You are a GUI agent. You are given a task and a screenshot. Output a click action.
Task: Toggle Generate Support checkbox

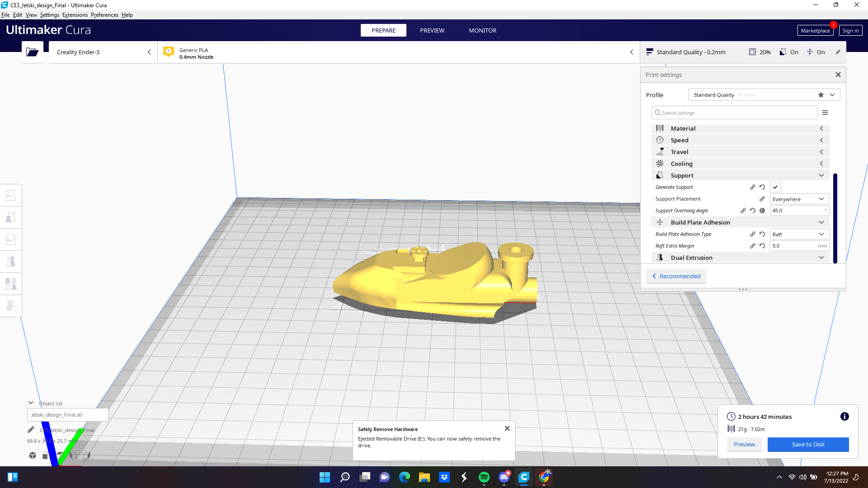tap(775, 187)
